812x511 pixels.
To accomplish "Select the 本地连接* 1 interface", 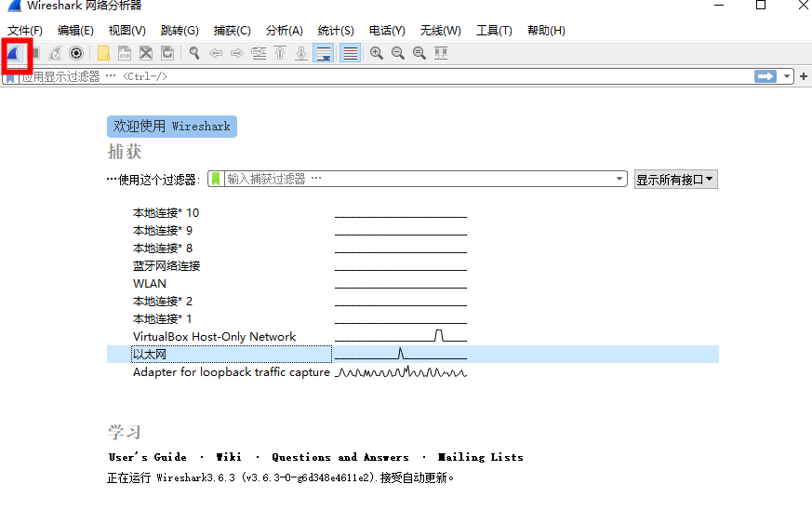I will pyautogui.click(x=162, y=318).
